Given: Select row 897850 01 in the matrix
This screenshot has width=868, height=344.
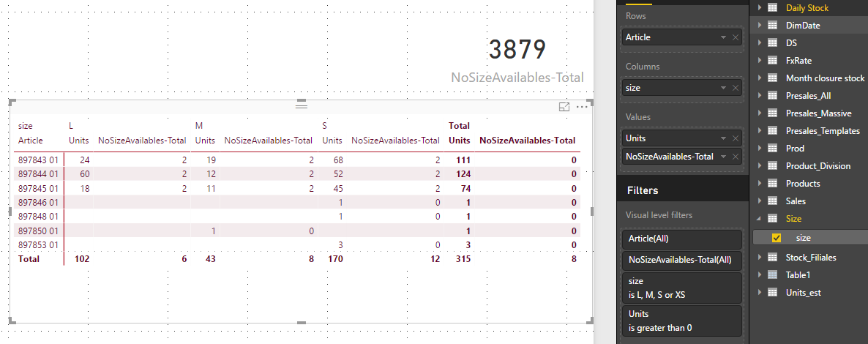Looking at the screenshot, I should click(38, 231).
